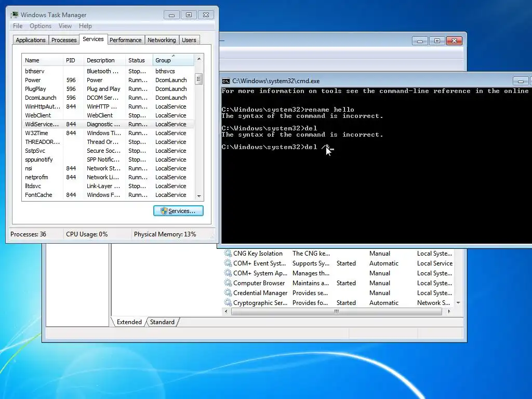
Task: Select the Power service row
Action: (x=108, y=80)
